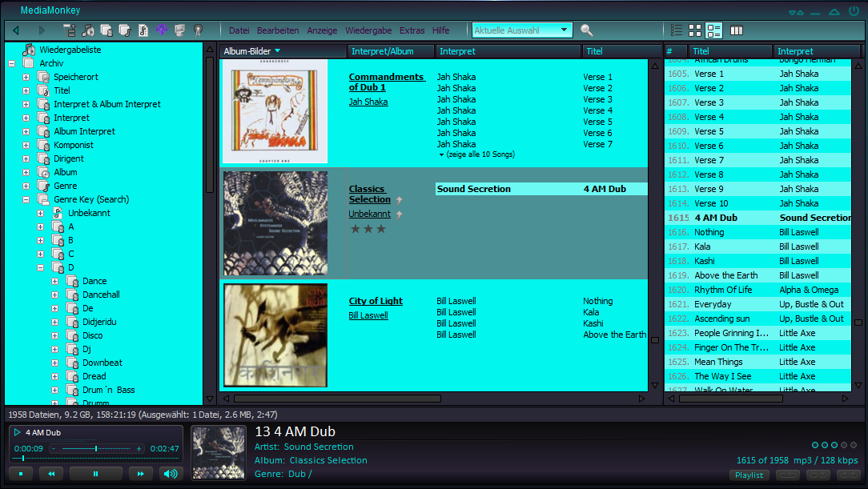This screenshot has width=868, height=489.
Task: Click the Playlist button in the player
Action: click(x=749, y=475)
